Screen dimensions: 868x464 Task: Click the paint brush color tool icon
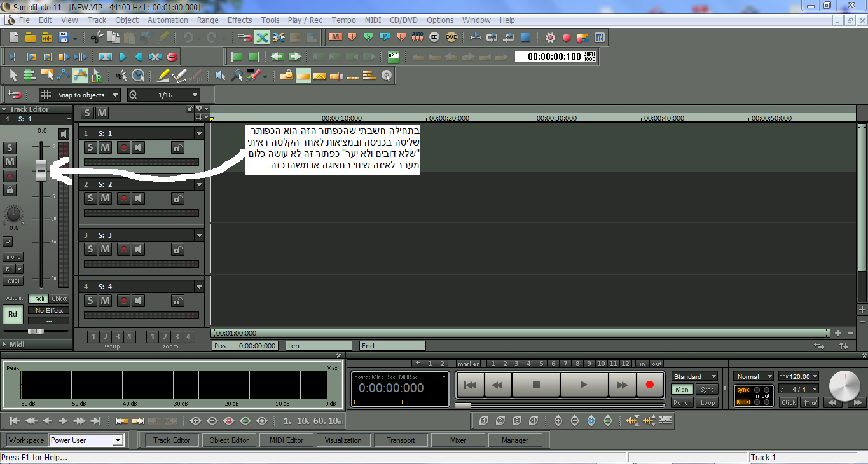click(x=254, y=76)
